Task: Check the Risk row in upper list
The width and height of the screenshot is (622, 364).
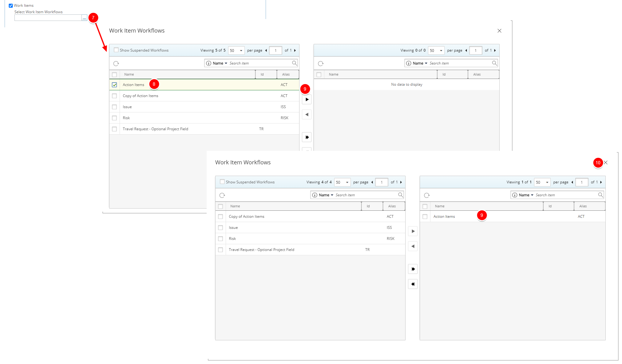Action: 114,118
